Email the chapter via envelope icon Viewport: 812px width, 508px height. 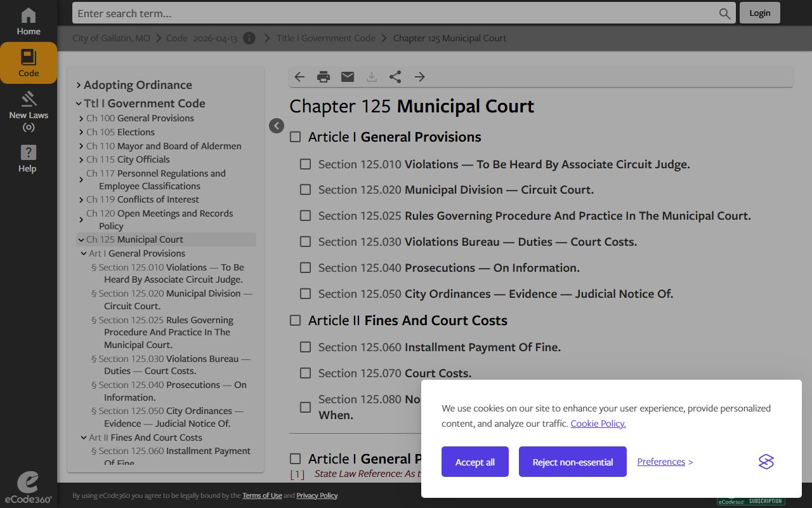click(348, 77)
